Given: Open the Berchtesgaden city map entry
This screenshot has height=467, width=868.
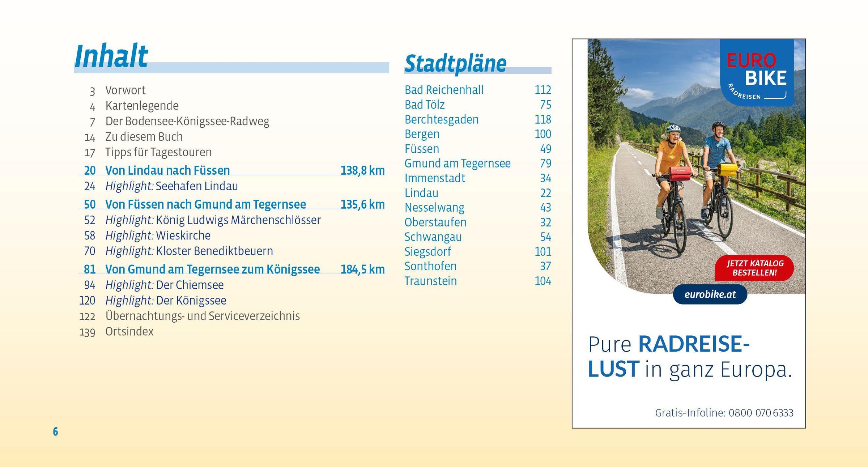Looking at the screenshot, I should pos(441,119).
